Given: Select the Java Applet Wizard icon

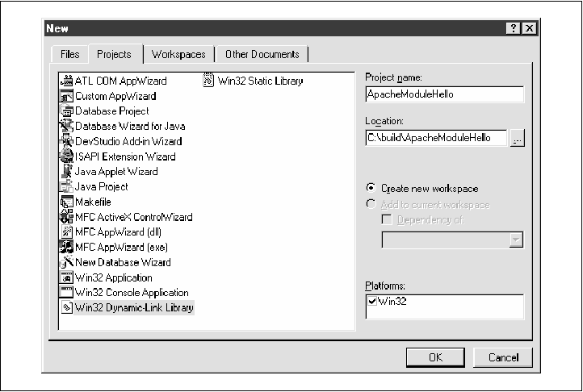Looking at the screenshot, I should click(67, 172).
